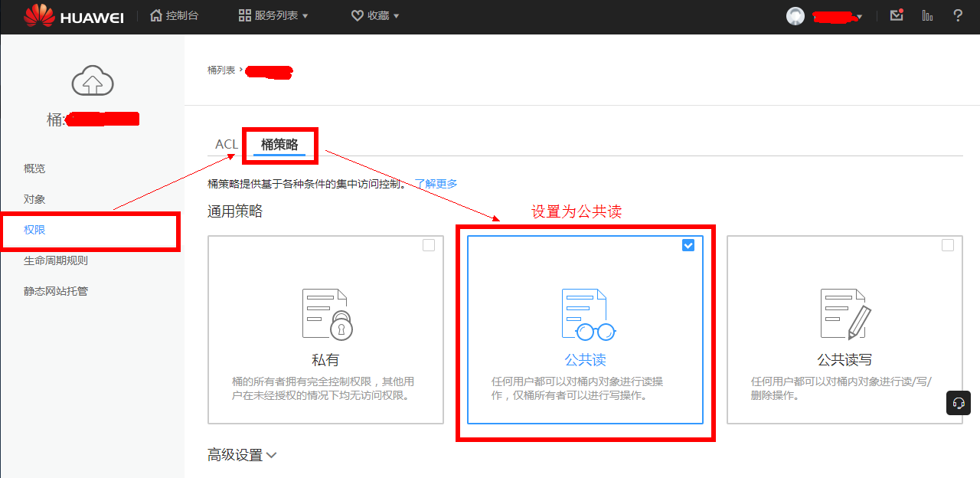Check the 私有 policy checkbox
This screenshot has width=980, height=478.
(x=429, y=245)
